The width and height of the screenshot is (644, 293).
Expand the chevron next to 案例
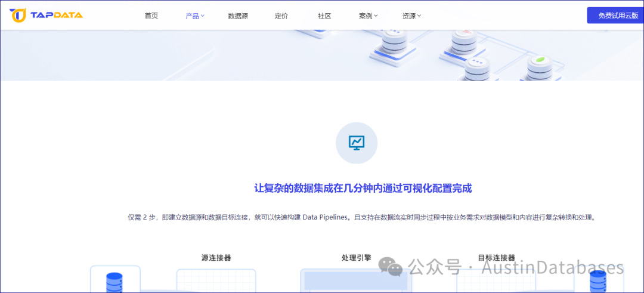pos(376,16)
